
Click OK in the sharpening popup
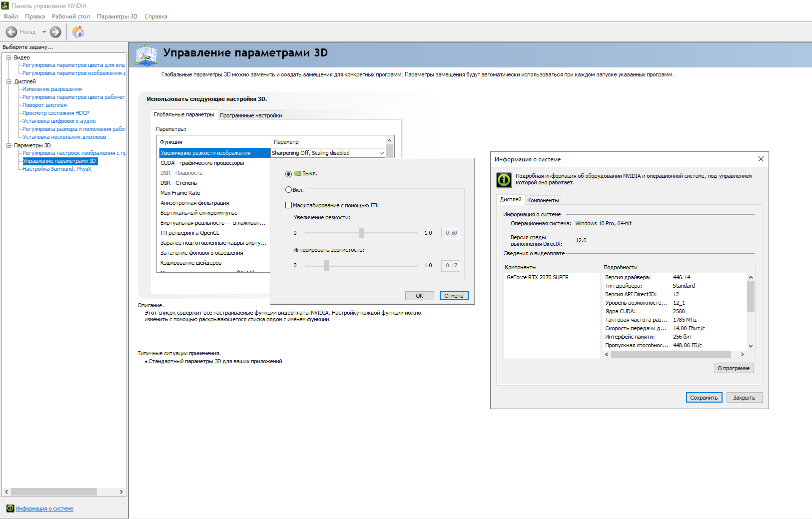(420, 296)
